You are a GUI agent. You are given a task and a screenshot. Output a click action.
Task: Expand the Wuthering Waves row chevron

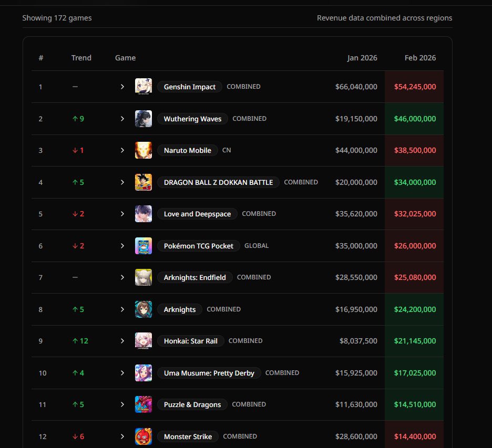tap(122, 119)
